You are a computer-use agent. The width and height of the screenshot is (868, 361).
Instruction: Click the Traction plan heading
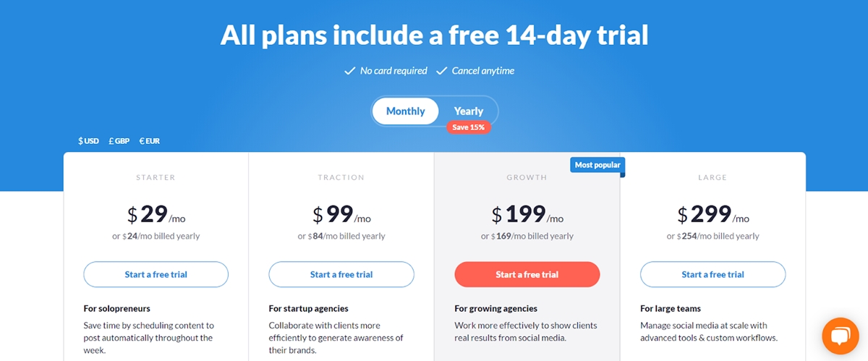341,177
